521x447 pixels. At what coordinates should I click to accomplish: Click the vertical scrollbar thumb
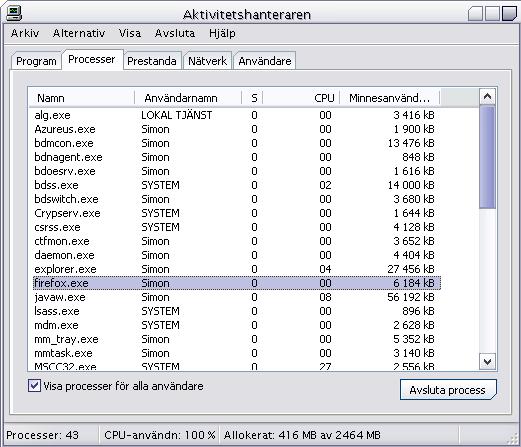[487, 157]
